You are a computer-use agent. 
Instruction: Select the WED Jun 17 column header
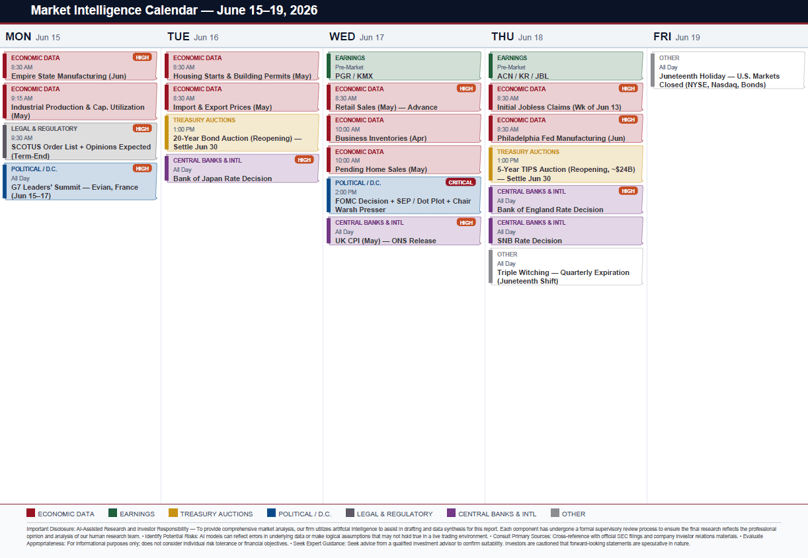pyautogui.click(x=357, y=37)
